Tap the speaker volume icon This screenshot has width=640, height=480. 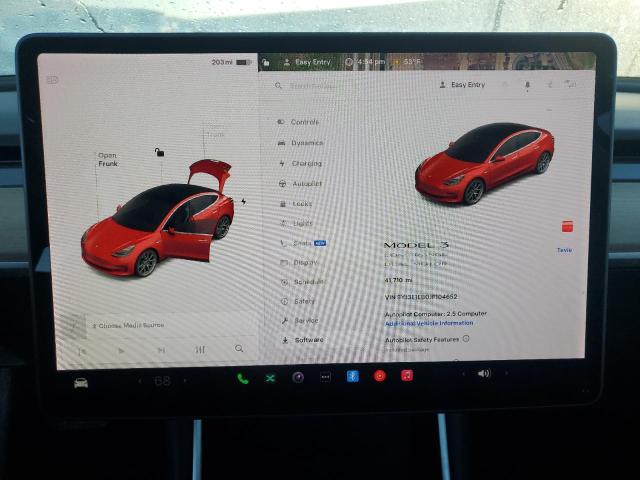484,373
